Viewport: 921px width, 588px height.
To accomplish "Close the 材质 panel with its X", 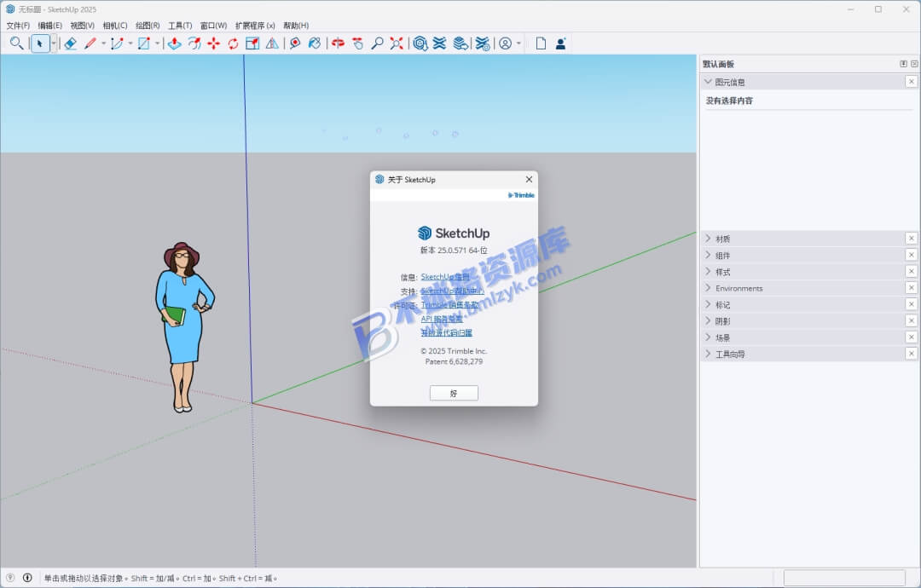I will tap(911, 239).
